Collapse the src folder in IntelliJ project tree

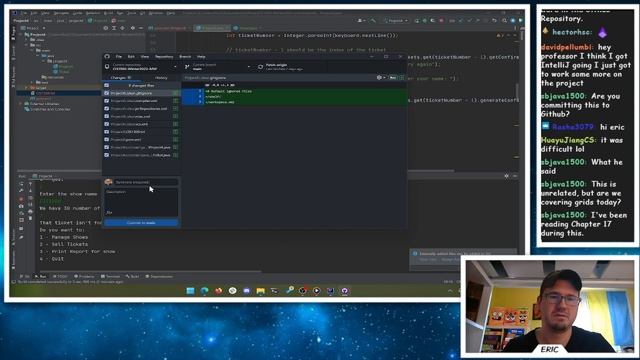click(26, 45)
